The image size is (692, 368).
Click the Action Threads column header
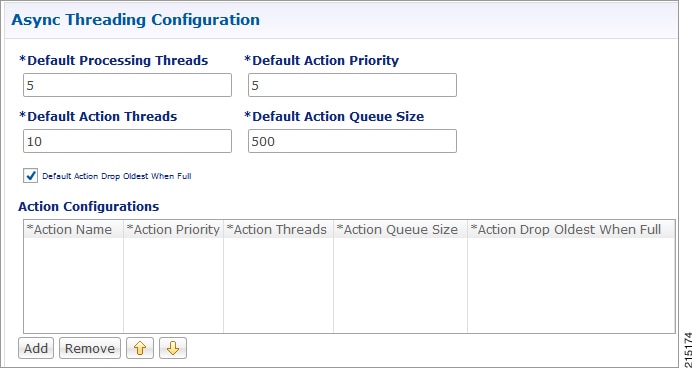point(278,229)
